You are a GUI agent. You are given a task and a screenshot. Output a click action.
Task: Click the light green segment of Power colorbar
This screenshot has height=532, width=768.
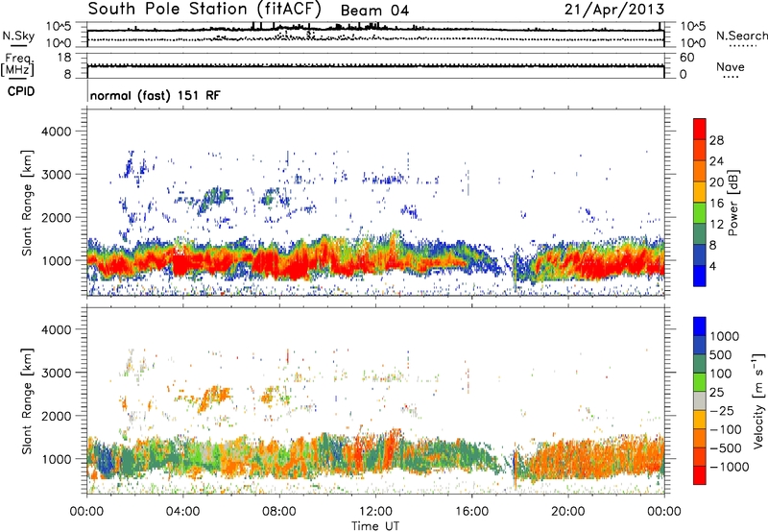click(x=700, y=212)
